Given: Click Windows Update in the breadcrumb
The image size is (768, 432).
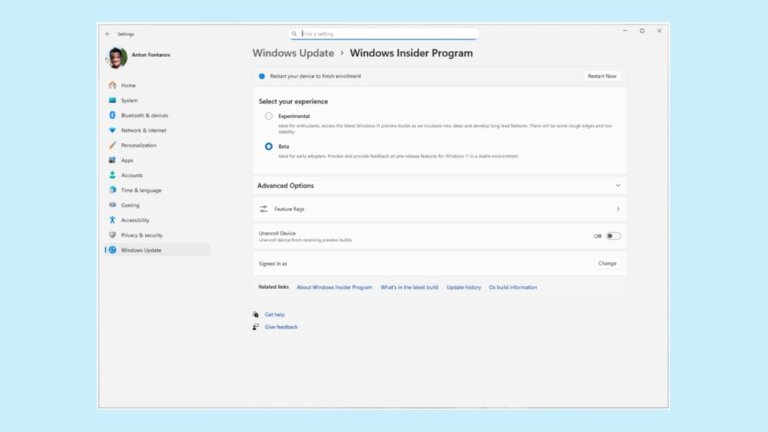Looking at the screenshot, I should click(293, 53).
